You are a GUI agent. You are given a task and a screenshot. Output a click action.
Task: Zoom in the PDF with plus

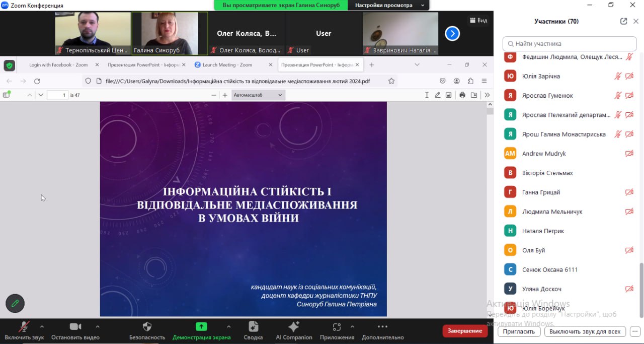225,95
